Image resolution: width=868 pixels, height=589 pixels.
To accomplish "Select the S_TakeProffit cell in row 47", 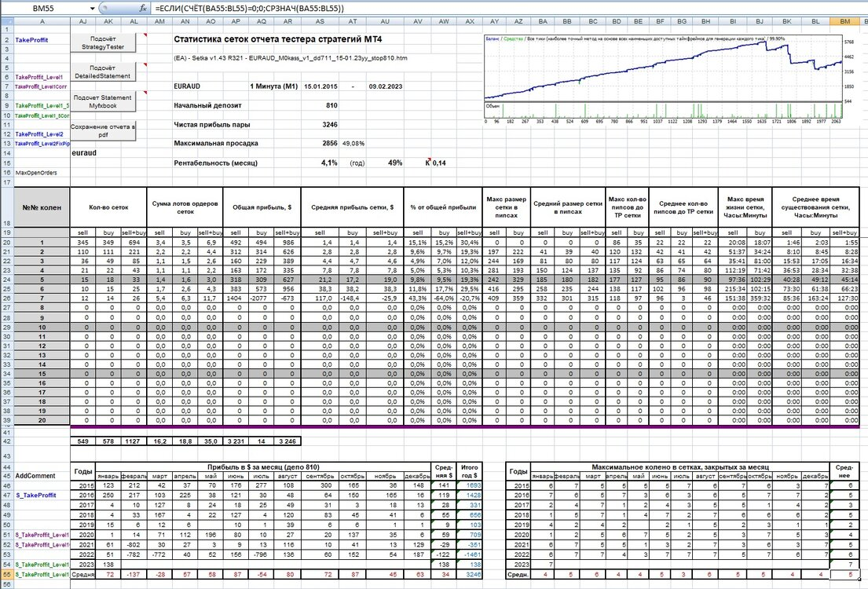I will [42, 495].
